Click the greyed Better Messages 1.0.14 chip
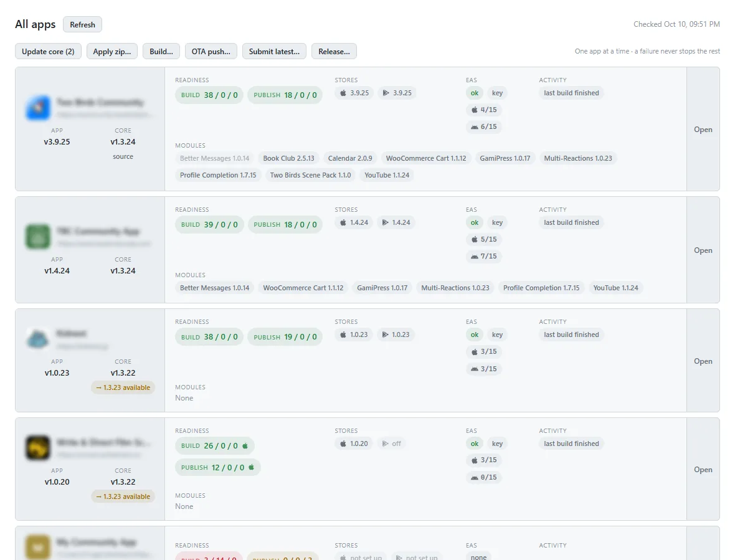 pyautogui.click(x=215, y=158)
